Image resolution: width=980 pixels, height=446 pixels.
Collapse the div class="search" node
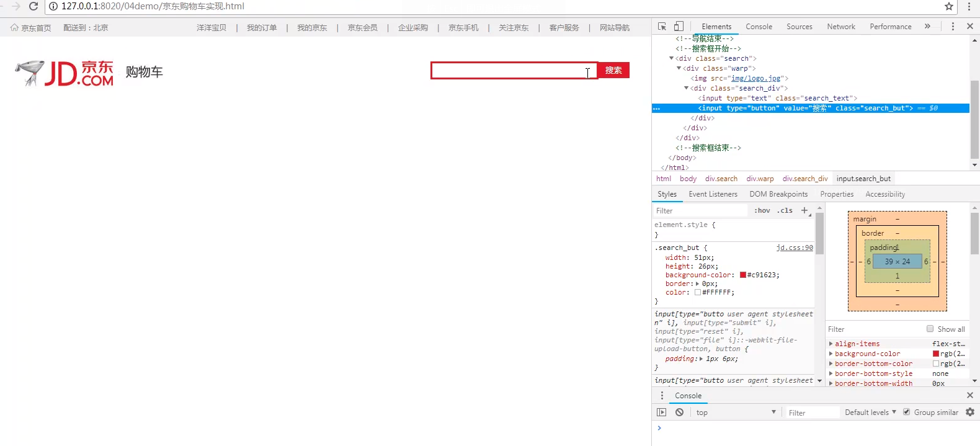[x=671, y=58]
